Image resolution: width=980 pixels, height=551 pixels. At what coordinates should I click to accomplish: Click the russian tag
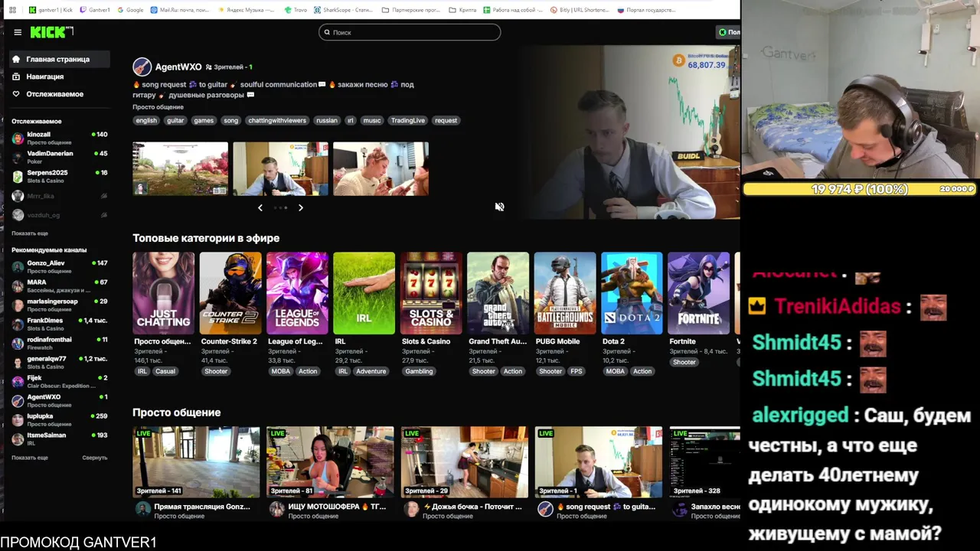point(327,120)
